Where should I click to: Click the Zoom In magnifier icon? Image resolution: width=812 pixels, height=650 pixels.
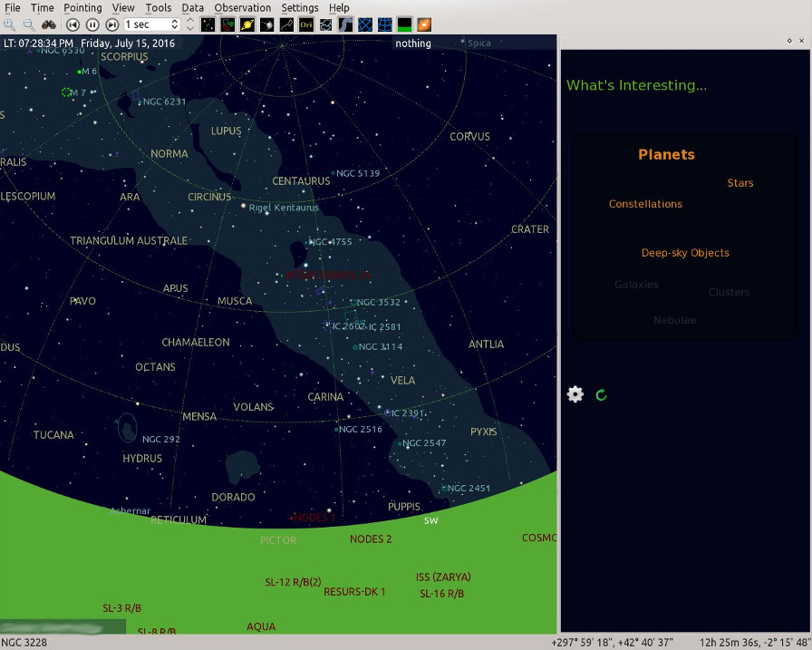click(x=9, y=24)
